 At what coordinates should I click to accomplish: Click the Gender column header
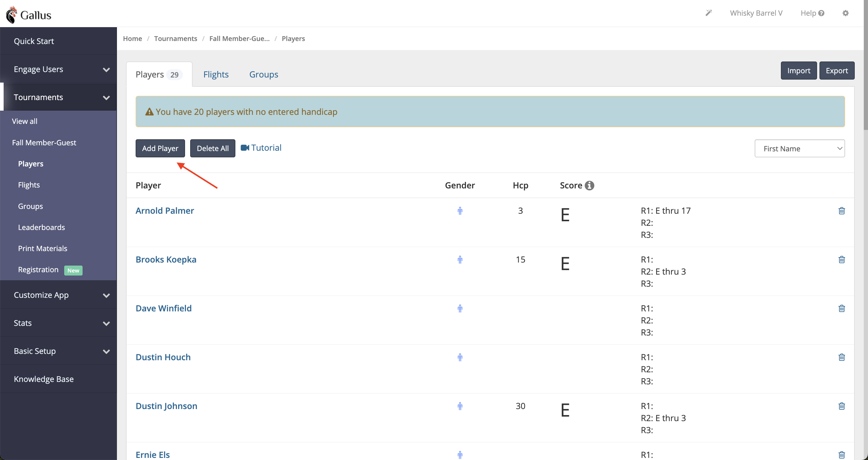[x=460, y=185]
